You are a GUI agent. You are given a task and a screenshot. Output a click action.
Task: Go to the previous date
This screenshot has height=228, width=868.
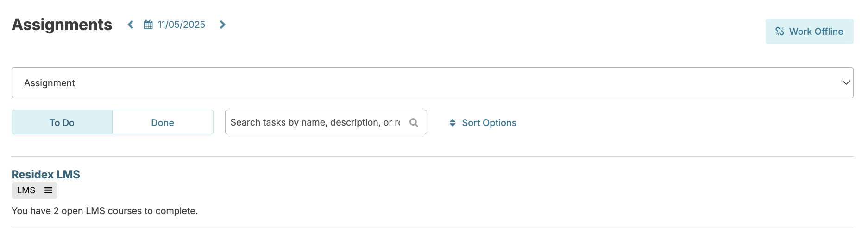coord(131,25)
